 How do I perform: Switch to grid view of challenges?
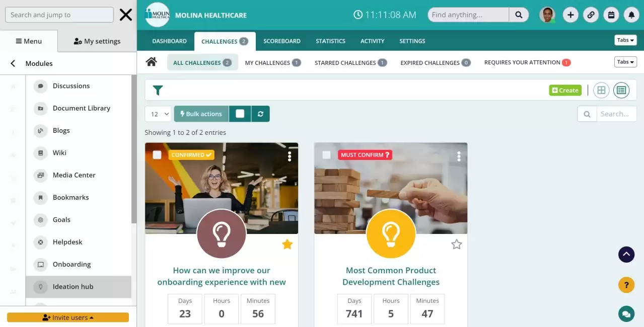(601, 90)
